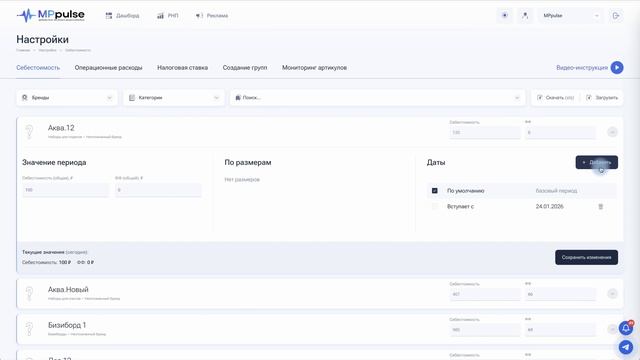Open the Telegram chat icon
This screenshot has height=360, width=640.
[626, 347]
